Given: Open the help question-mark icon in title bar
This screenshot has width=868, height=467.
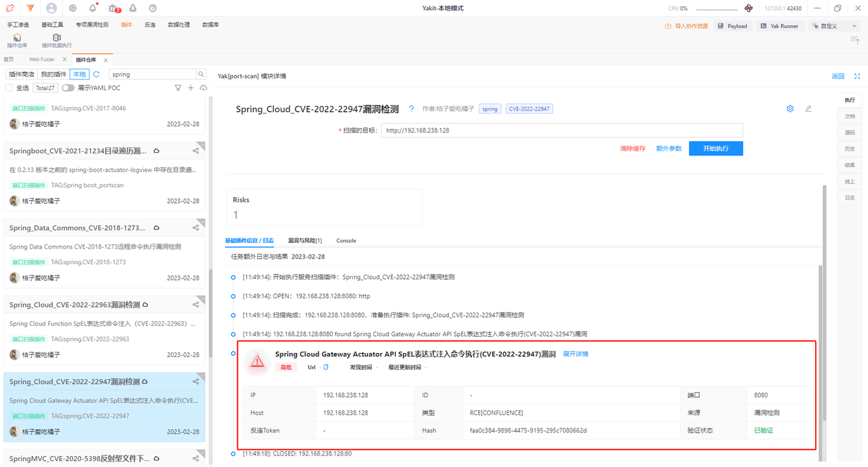Looking at the screenshot, I should 153,8.
